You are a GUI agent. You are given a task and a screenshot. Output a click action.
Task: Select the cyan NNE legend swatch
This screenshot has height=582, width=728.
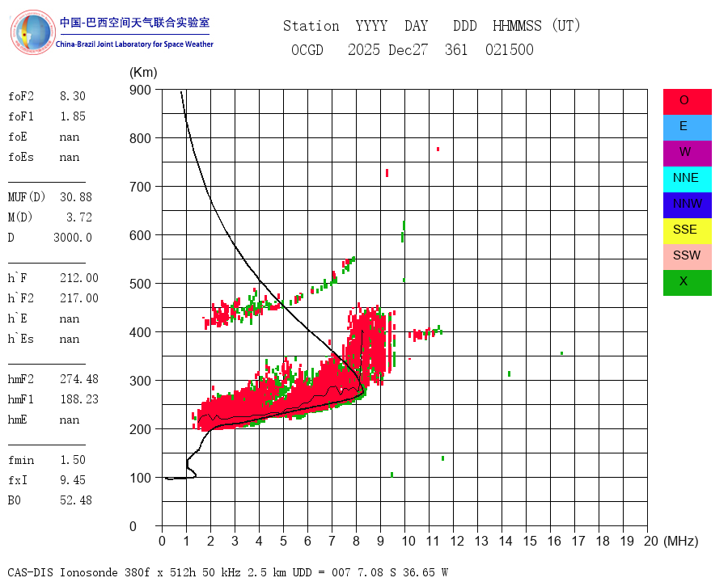pyautogui.click(x=687, y=179)
